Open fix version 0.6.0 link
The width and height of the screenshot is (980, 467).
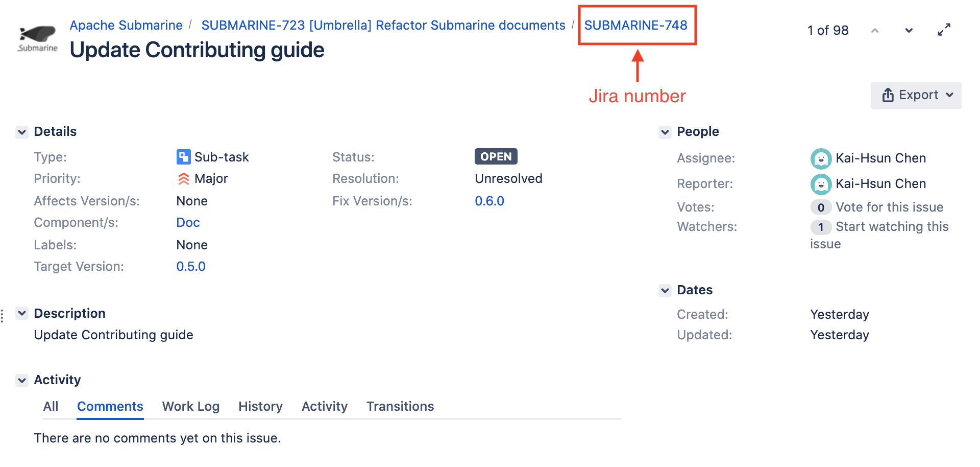click(489, 201)
